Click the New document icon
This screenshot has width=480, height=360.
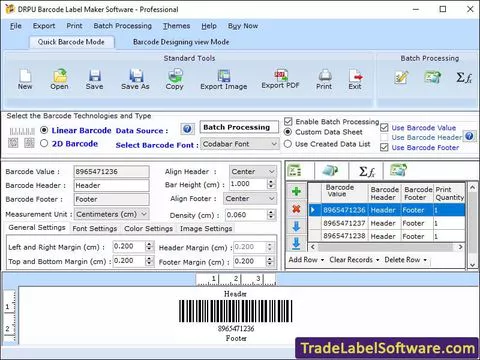(x=25, y=76)
